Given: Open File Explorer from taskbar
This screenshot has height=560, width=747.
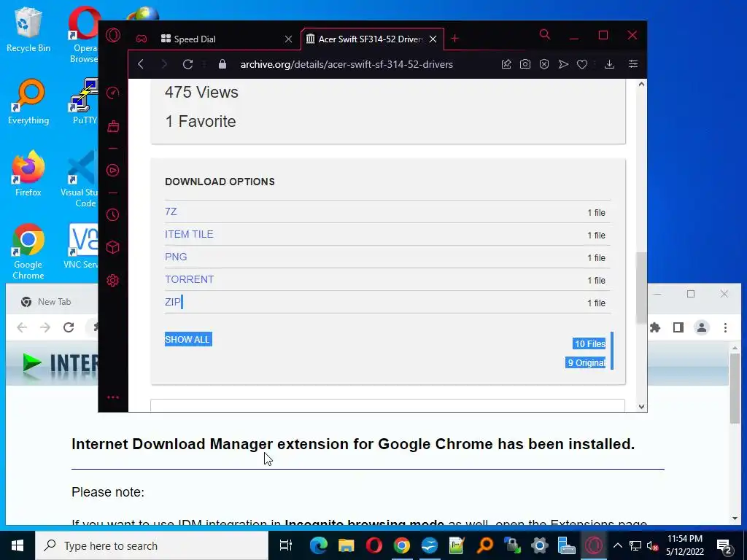Looking at the screenshot, I should tap(347, 545).
